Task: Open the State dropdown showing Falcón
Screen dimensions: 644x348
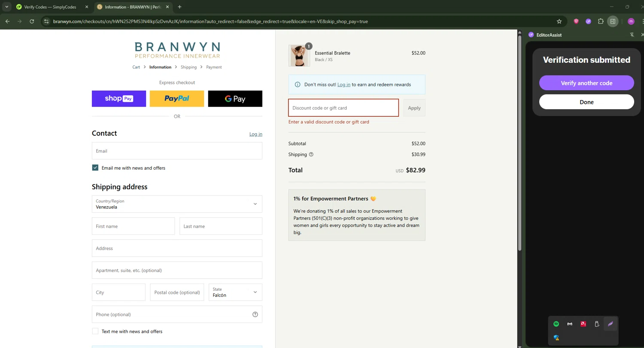Action: [x=235, y=292]
